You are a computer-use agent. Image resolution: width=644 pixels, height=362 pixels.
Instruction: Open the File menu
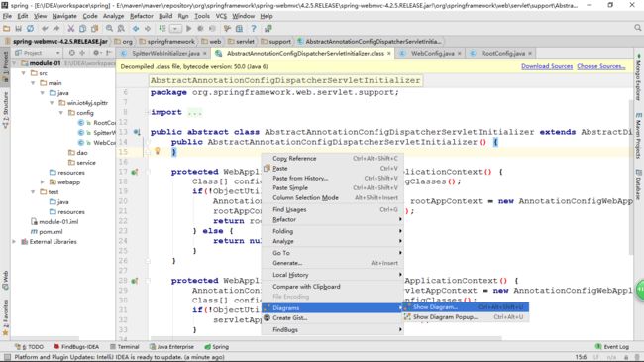click(x=7, y=16)
